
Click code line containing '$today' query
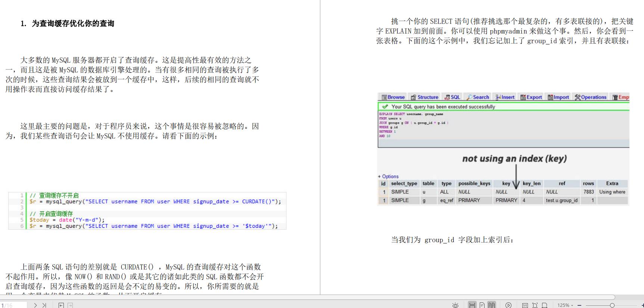click(x=154, y=226)
